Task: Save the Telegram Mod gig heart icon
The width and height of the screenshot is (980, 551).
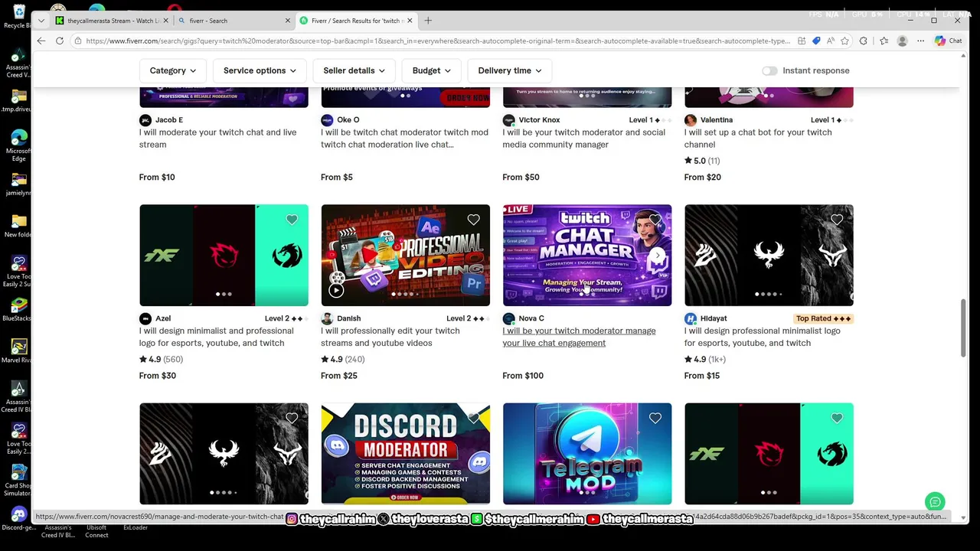Action: click(655, 418)
